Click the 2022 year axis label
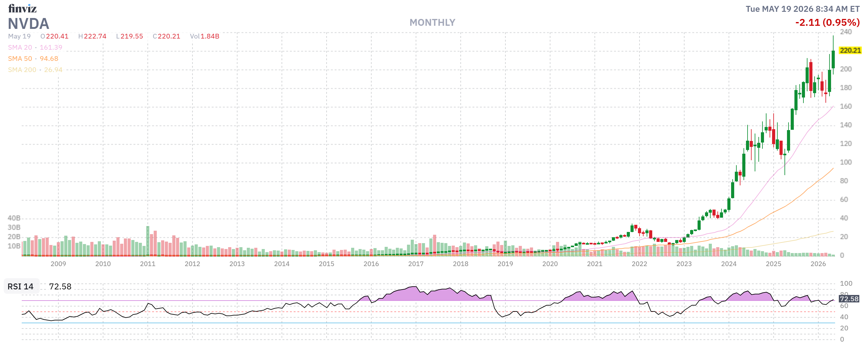The image size is (868, 349). (639, 264)
